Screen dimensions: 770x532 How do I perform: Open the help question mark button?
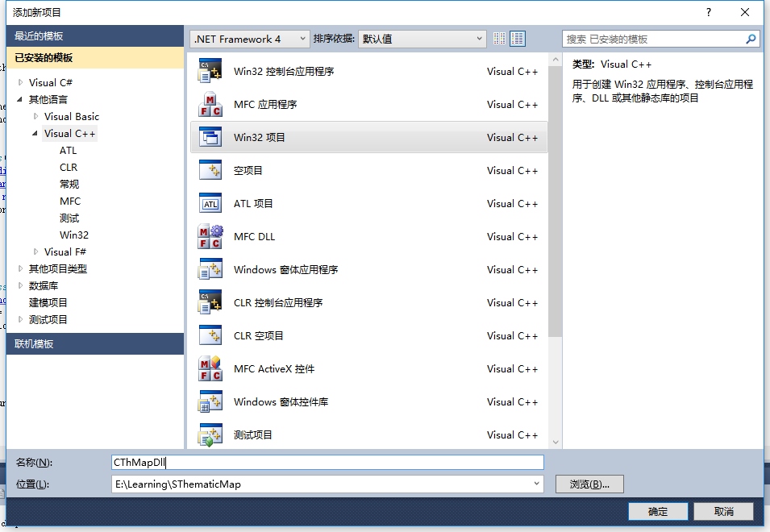click(708, 12)
